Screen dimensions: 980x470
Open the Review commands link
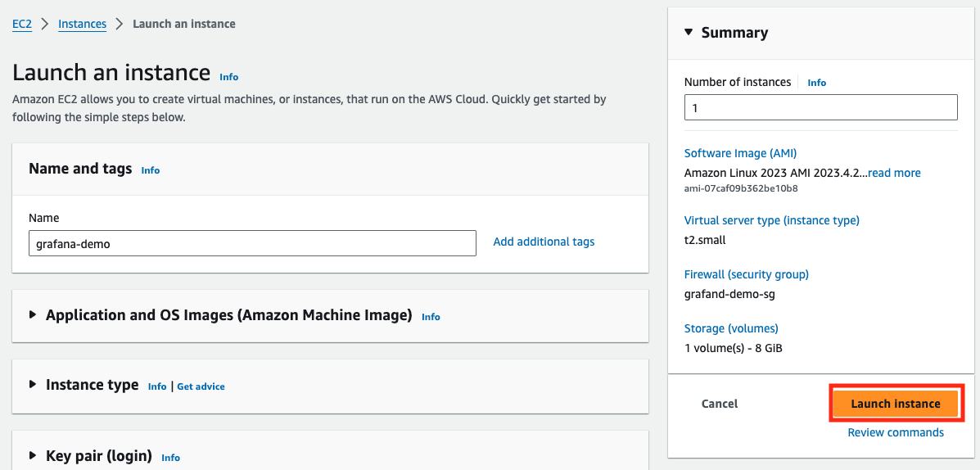pos(896,432)
